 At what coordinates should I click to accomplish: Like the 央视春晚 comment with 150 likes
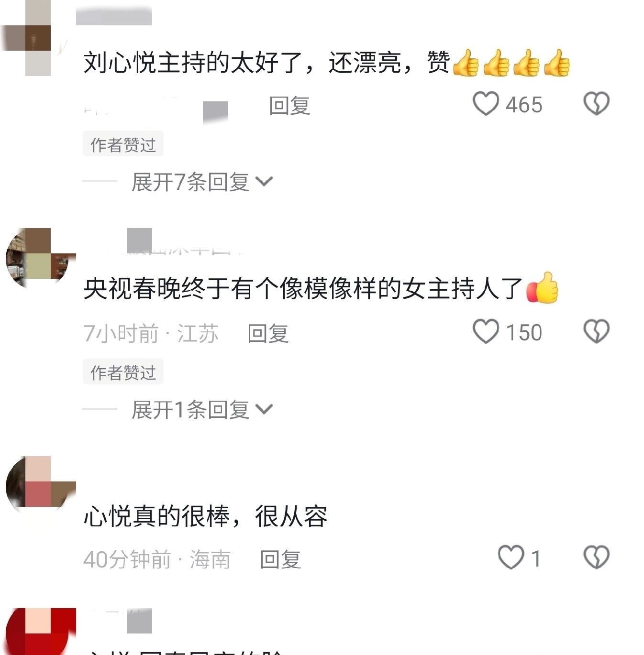[x=486, y=331]
